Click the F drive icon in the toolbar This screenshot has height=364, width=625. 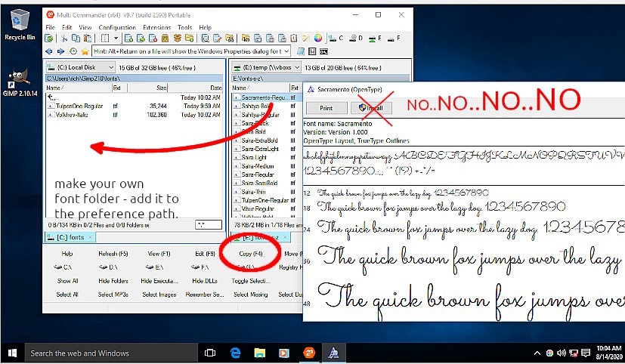[394, 39]
